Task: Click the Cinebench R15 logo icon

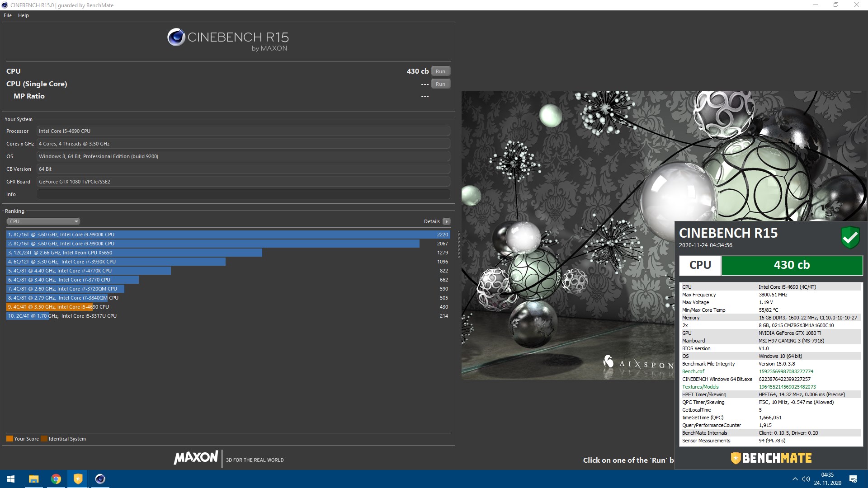Action: coord(176,37)
